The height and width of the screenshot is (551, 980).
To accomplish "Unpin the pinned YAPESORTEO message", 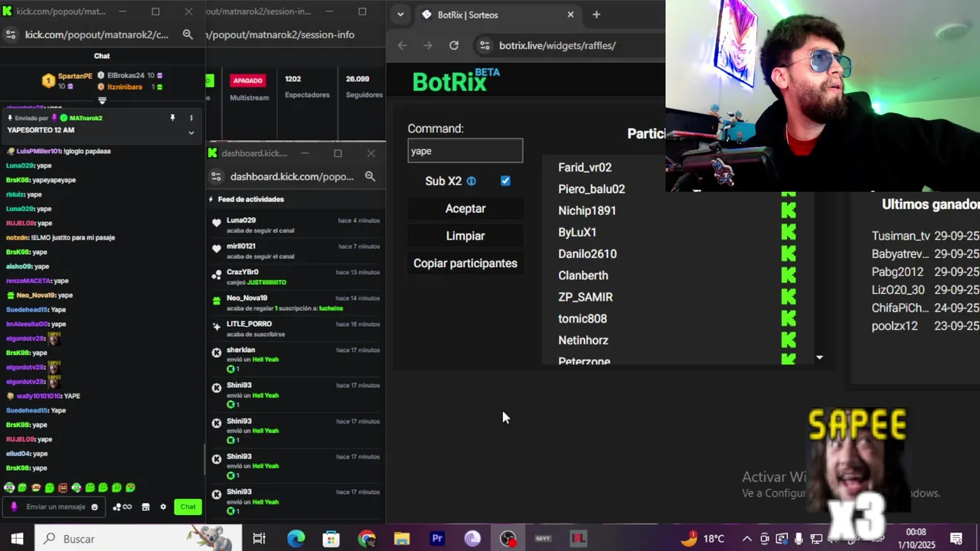I will 172,118.
